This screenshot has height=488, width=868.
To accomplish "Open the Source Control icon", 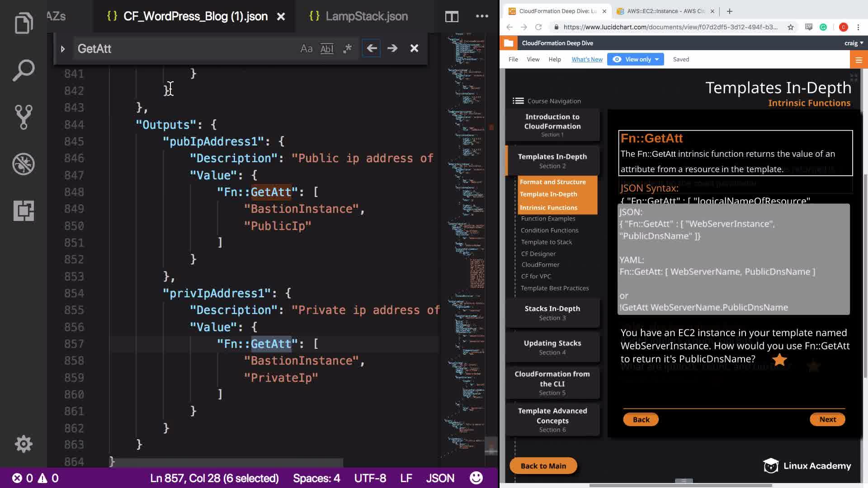I will tap(24, 117).
